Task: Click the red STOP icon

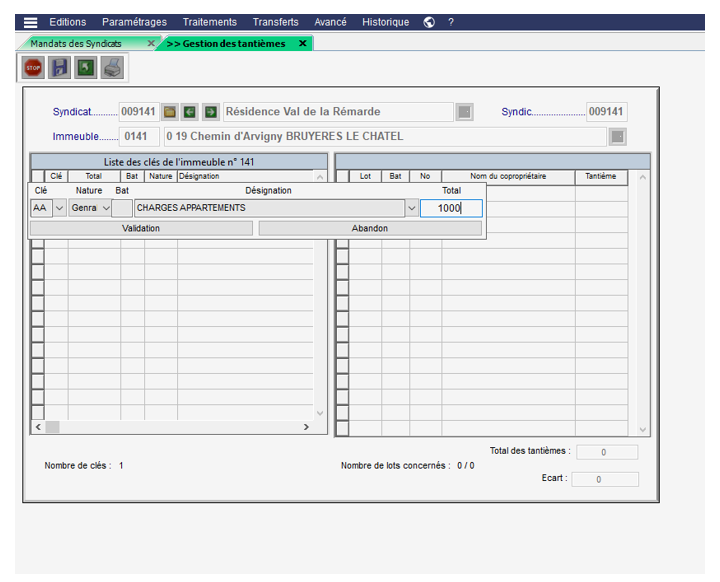Action: pos(33,68)
